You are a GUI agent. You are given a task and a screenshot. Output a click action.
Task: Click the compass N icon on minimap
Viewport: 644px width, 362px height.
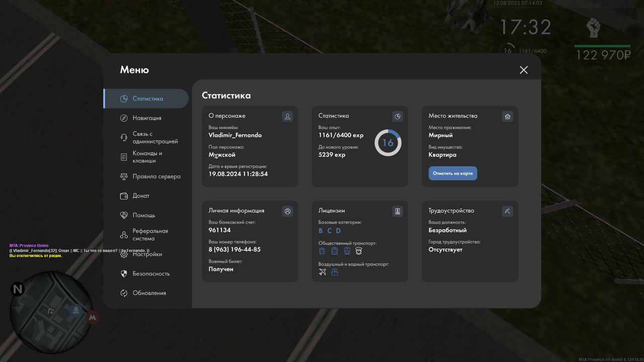(18, 289)
